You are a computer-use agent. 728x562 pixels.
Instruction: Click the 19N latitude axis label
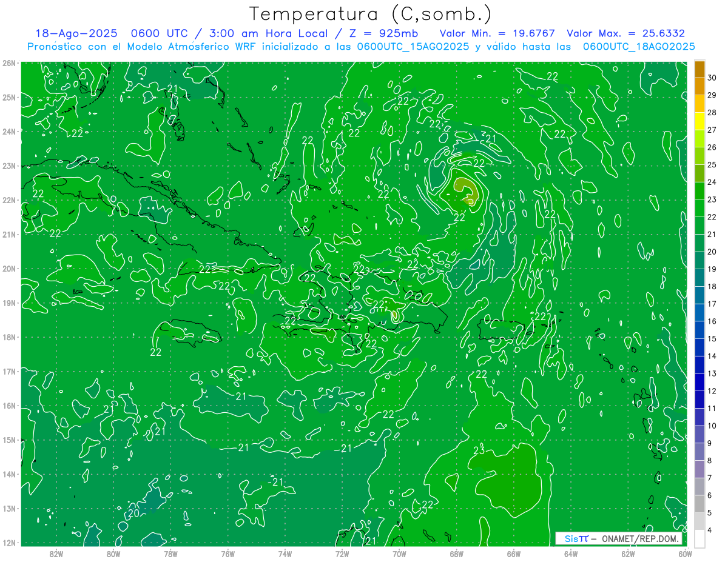point(9,303)
